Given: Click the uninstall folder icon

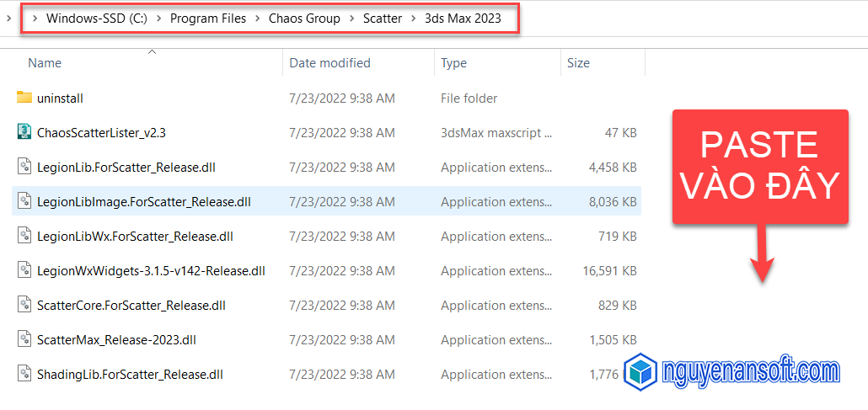Looking at the screenshot, I should [24, 98].
